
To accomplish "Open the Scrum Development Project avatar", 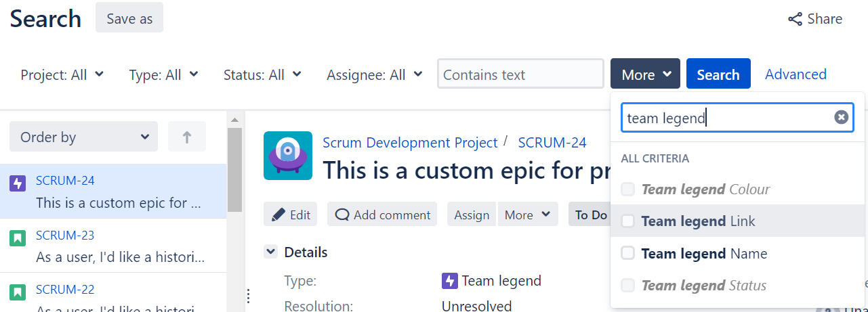I will point(288,156).
